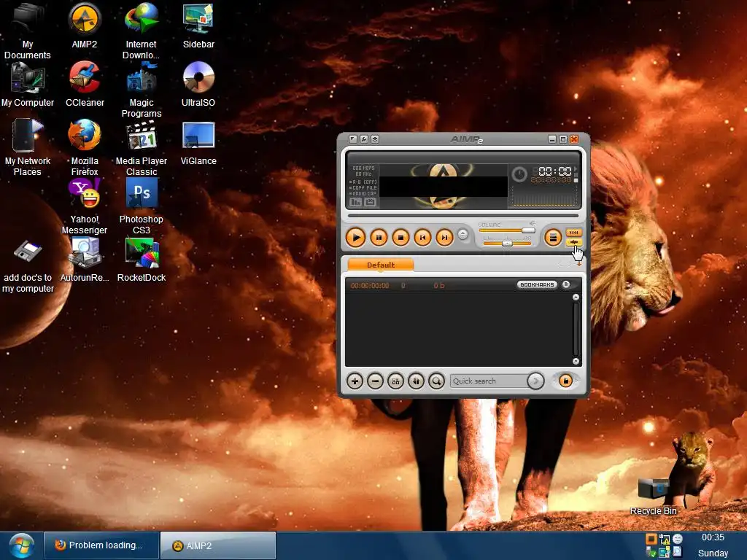747x560 pixels.
Task: Toggle the Copy File option
Action: point(363,187)
